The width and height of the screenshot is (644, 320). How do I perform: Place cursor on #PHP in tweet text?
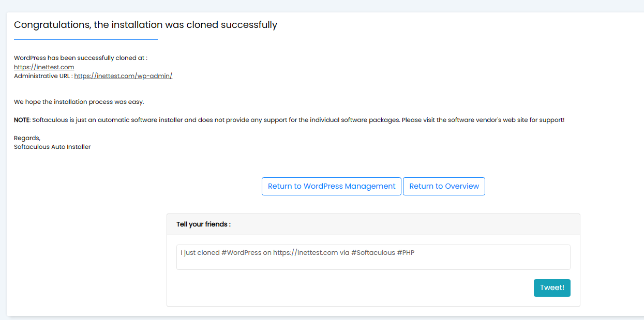pyautogui.click(x=406, y=253)
